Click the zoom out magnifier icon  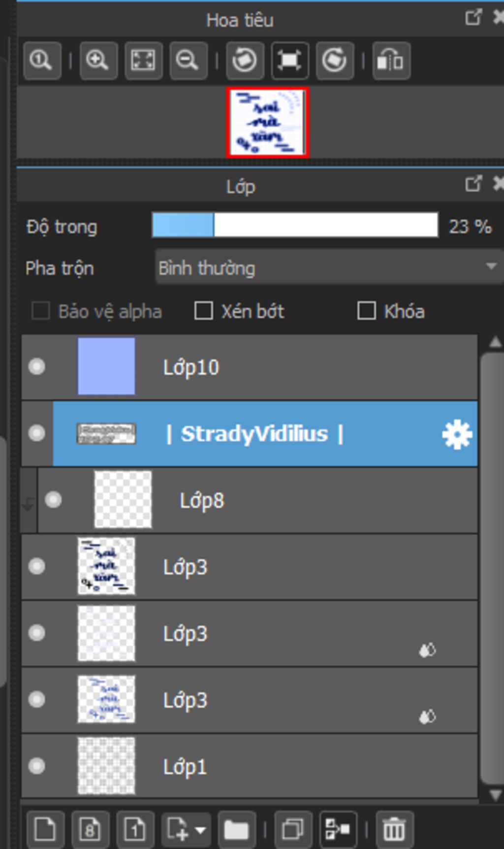[x=188, y=61]
